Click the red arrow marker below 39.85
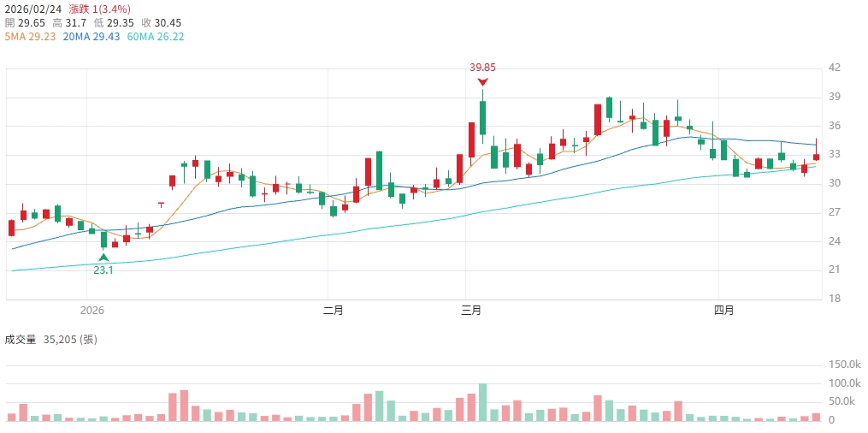Viewport: 868px width, 433px height. tap(482, 81)
